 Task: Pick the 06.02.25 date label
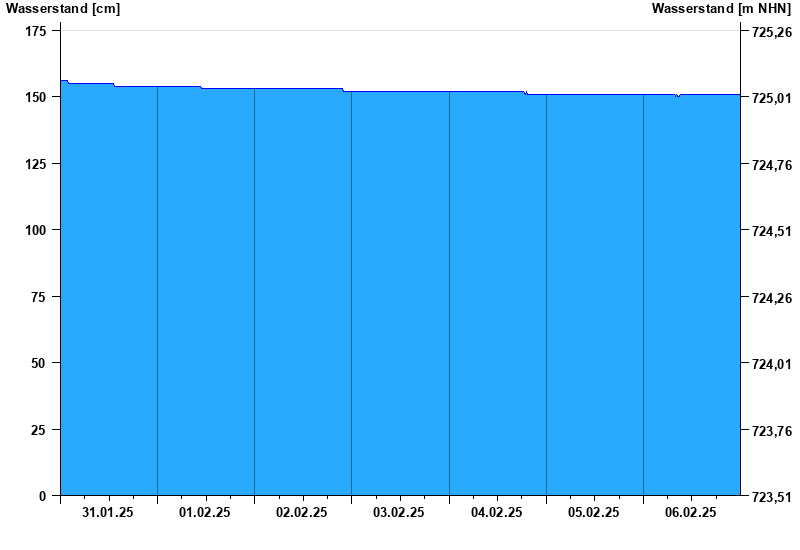tap(690, 512)
